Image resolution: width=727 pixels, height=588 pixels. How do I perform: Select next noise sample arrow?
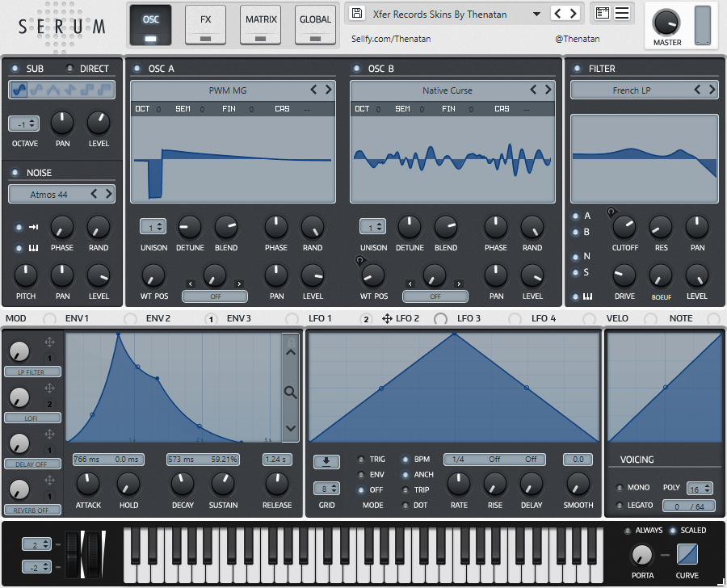[x=108, y=194]
